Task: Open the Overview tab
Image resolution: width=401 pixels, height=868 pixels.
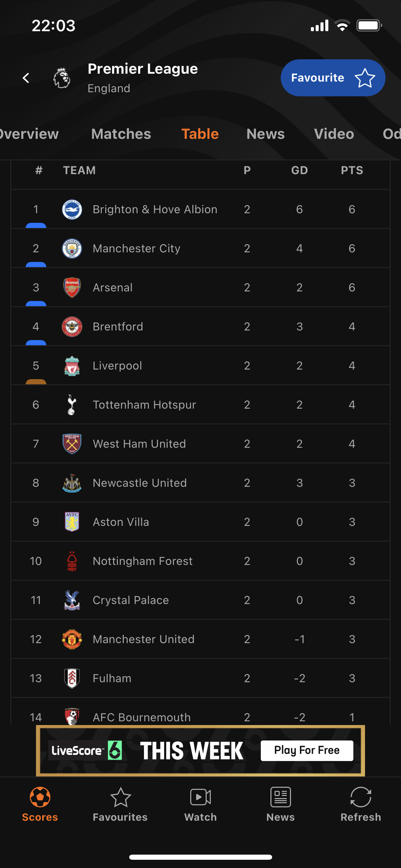Action: coord(29,134)
